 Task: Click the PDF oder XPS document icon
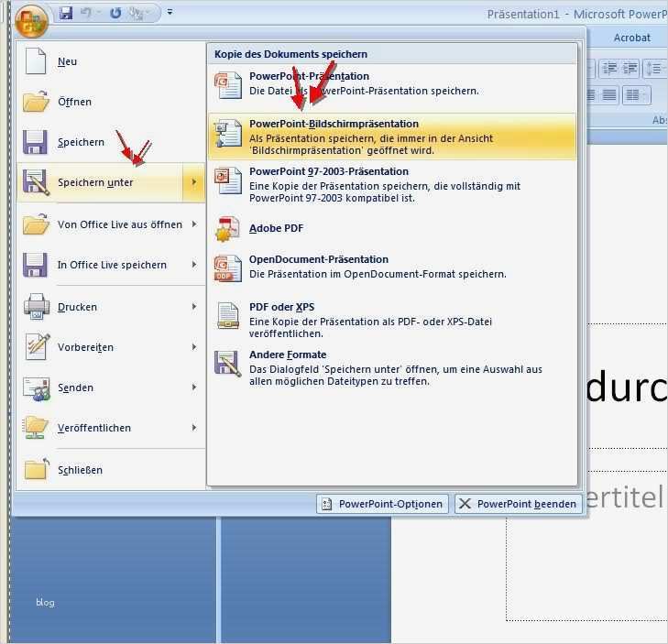(228, 316)
